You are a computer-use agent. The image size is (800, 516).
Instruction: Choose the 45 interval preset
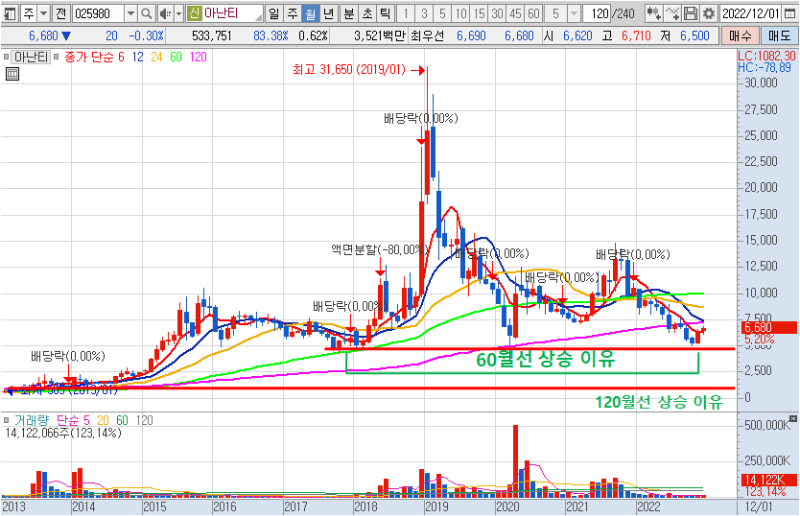pos(515,13)
